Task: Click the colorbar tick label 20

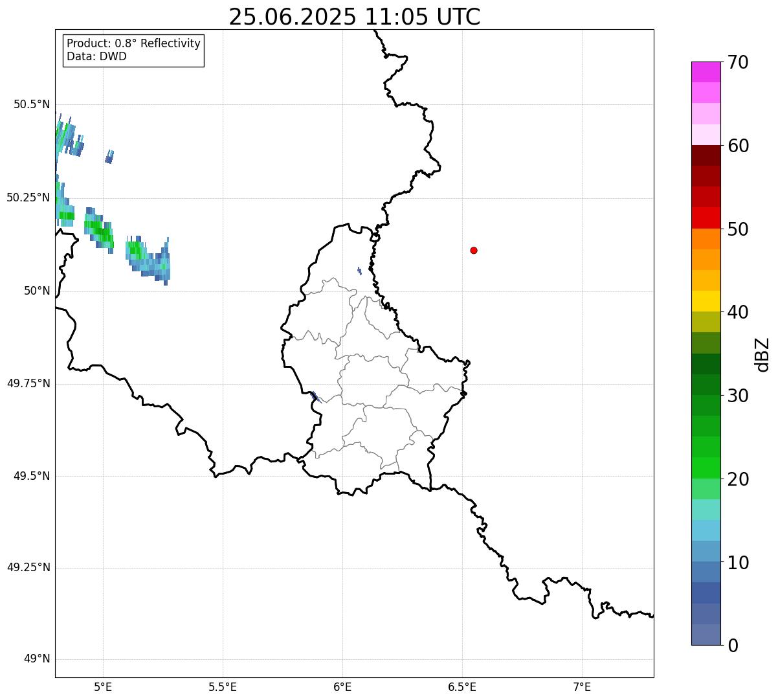Action: [738, 479]
